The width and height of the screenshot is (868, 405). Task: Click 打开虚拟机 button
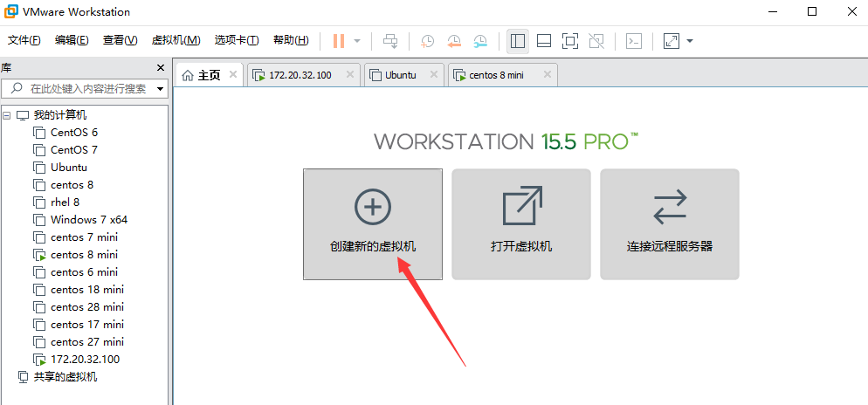(521, 224)
